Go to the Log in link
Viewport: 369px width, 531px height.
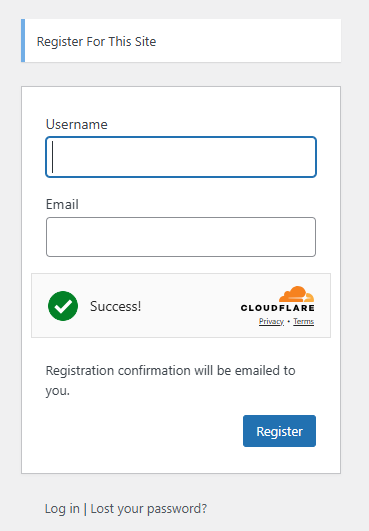point(62,508)
